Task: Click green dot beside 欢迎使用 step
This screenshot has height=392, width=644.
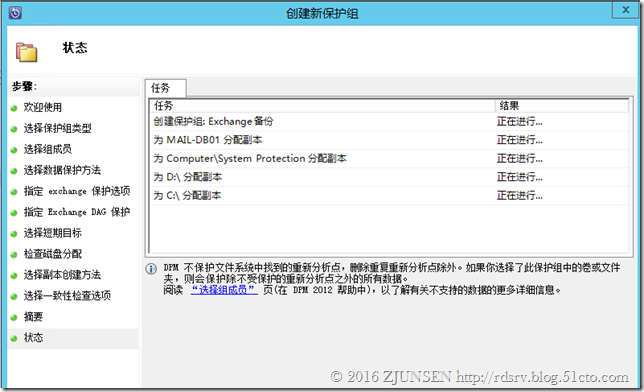Action: click(x=14, y=108)
